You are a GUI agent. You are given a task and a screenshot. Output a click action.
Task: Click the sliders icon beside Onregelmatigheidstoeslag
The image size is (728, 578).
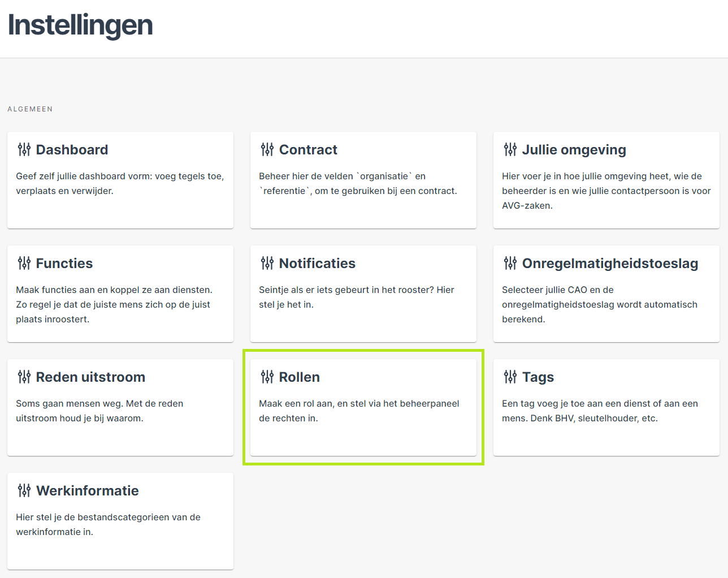click(510, 263)
